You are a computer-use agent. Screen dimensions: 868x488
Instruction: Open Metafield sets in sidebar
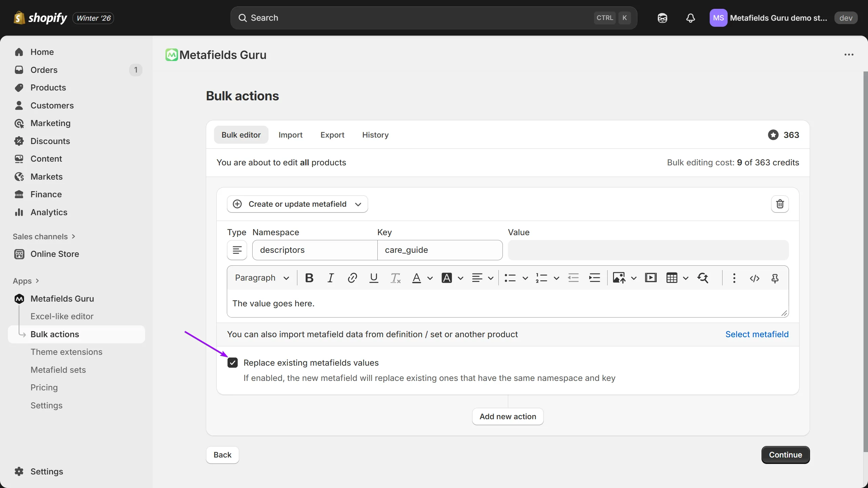[x=58, y=370]
